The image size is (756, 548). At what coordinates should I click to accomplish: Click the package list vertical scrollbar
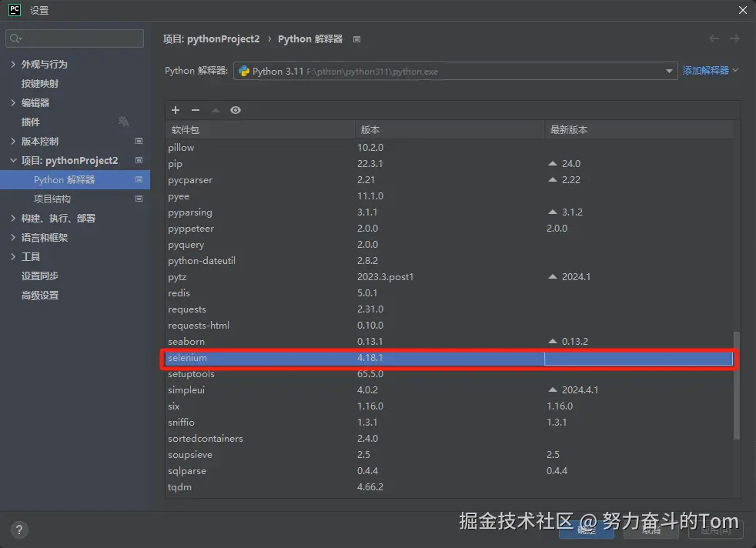736,385
